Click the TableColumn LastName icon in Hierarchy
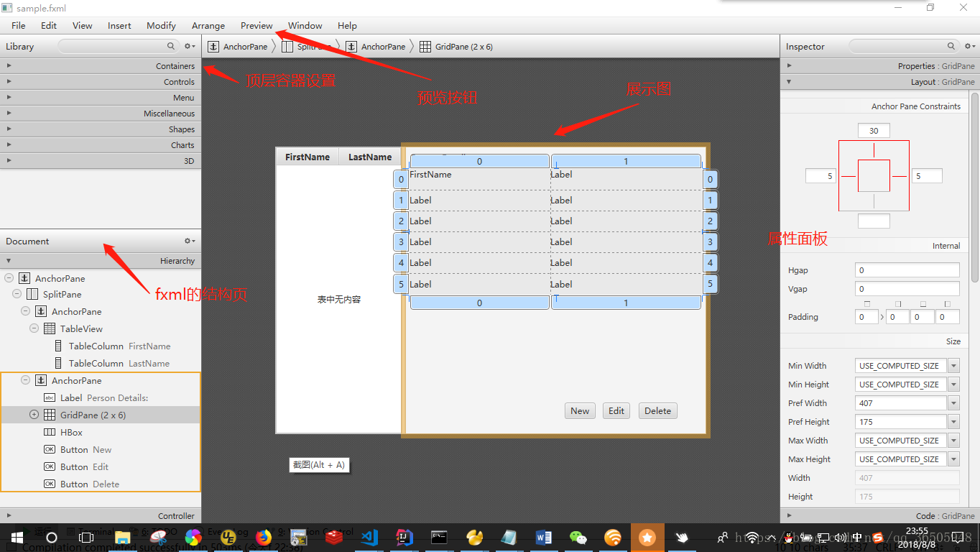This screenshot has width=980, height=552. tap(58, 364)
